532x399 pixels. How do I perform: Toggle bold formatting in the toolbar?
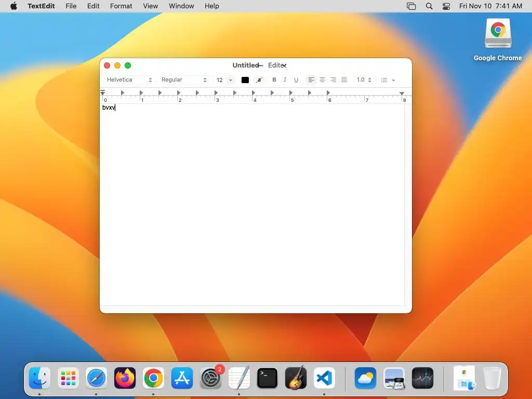(274, 79)
